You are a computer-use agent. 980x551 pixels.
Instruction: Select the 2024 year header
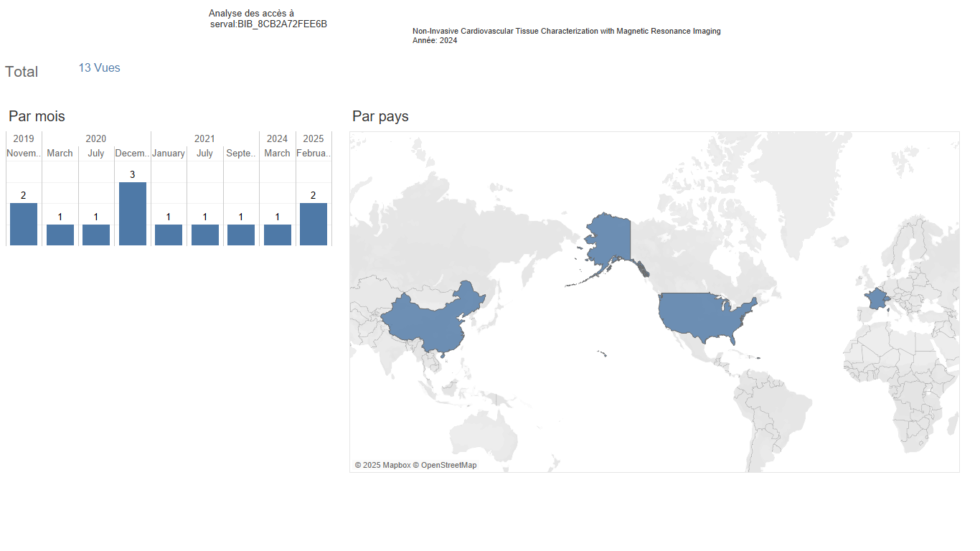coord(278,138)
